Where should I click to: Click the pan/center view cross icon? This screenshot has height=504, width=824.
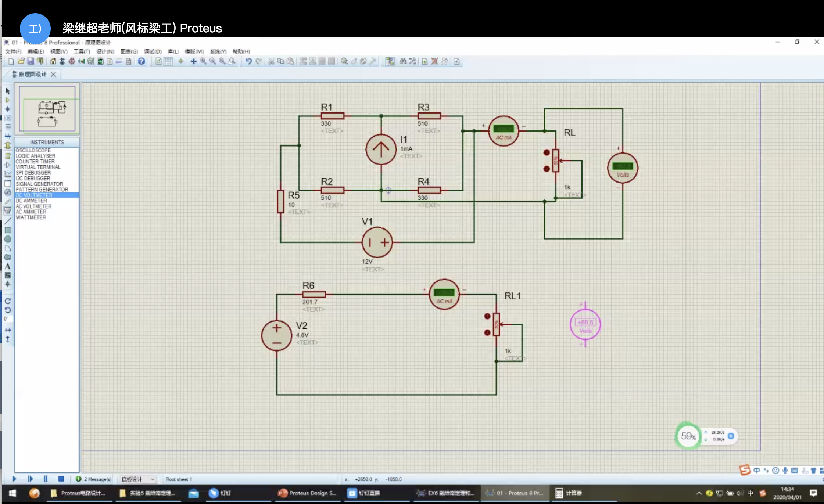click(193, 61)
